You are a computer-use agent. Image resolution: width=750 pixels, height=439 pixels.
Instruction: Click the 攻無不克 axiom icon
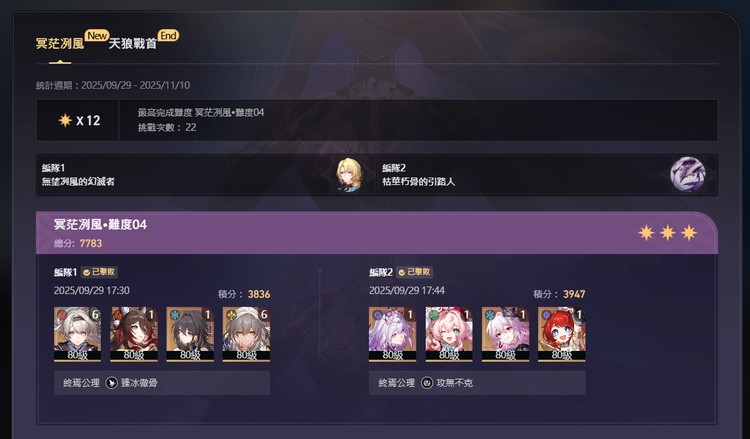click(x=427, y=383)
